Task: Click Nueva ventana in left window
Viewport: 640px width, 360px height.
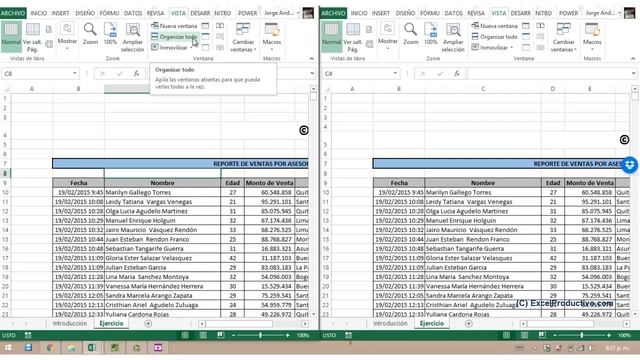Action: coord(174,26)
